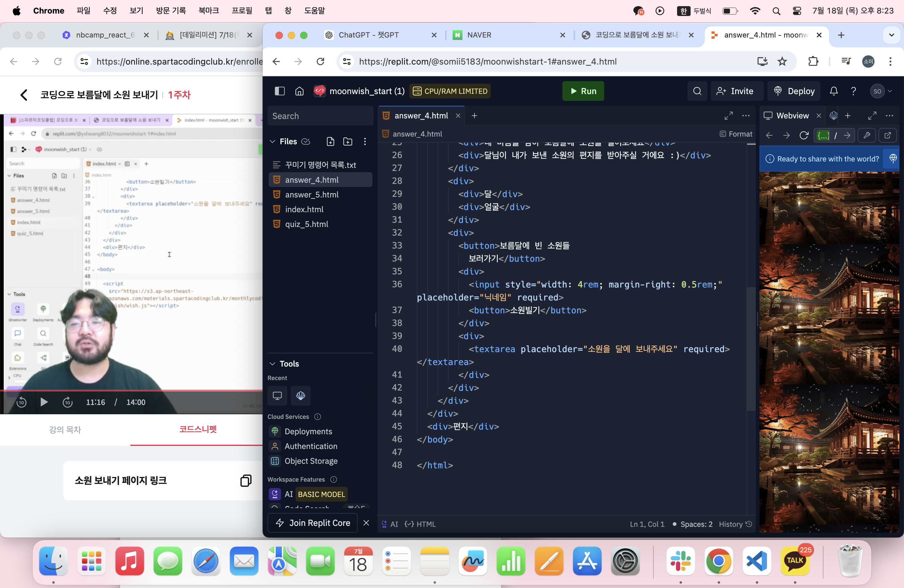Open the notifications bell icon
904x588 pixels.
point(834,91)
